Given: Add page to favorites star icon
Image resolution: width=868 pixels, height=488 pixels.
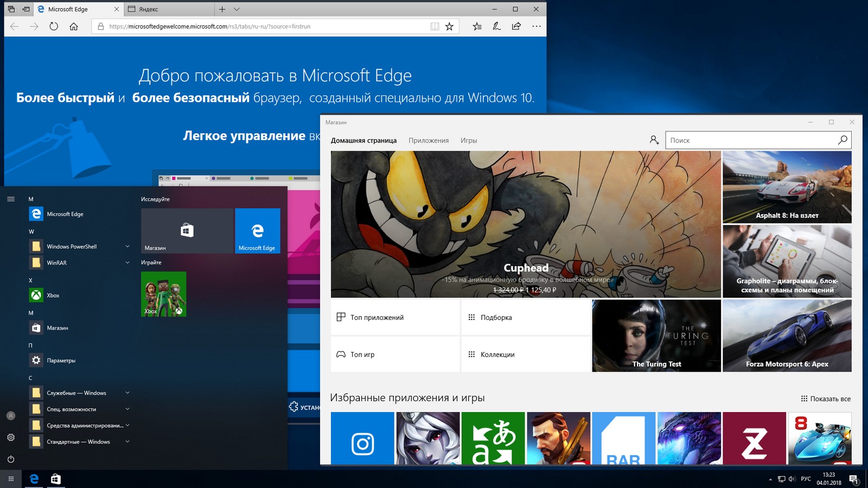Looking at the screenshot, I should [449, 26].
